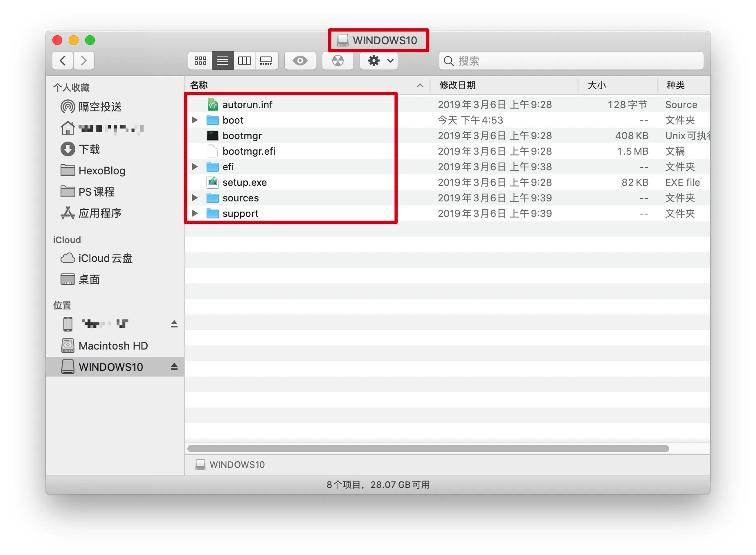Select the sources folder icon
756x555 pixels.
(213, 198)
